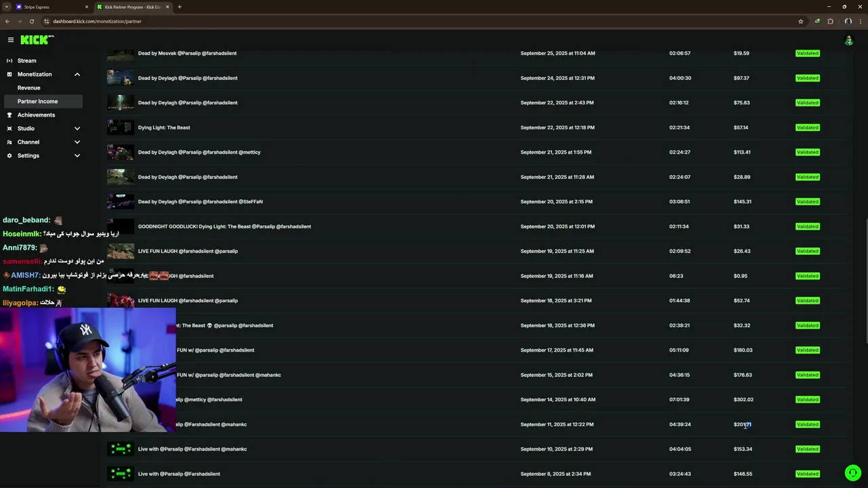Open the hamburger sidebar menu
This screenshot has height=488, width=868.
click(11, 40)
